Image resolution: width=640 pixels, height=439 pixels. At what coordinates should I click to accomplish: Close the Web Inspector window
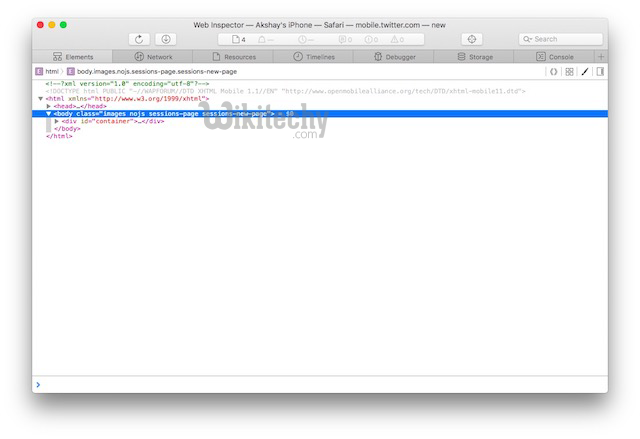pos(40,25)
